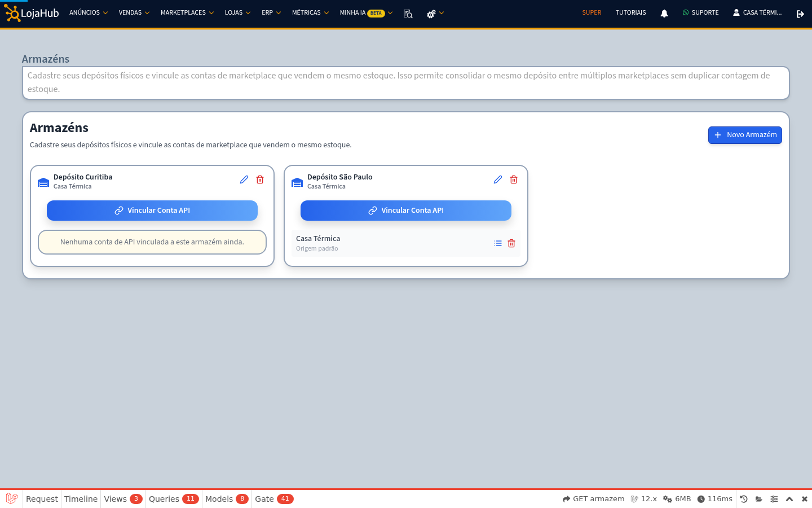Switch to debugbar Timeline tab
This screenshot has width=812, height=508.
click(x=81, y=499)
